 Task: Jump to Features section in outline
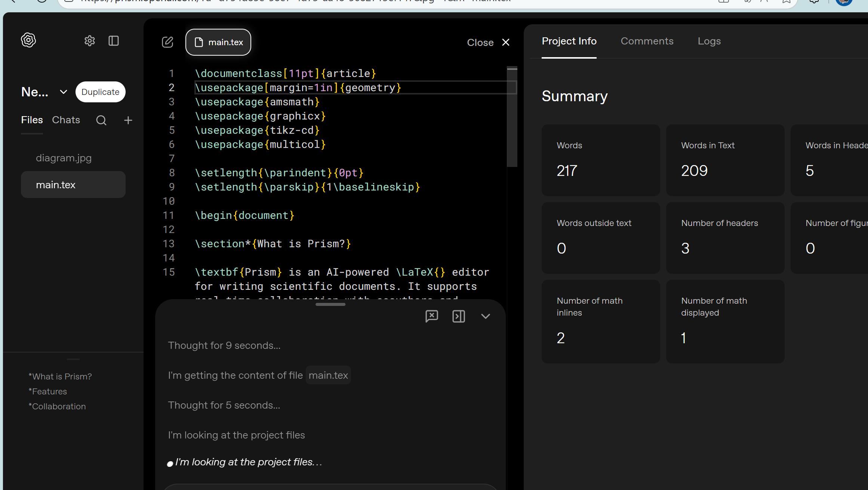(x=48, y=391)
